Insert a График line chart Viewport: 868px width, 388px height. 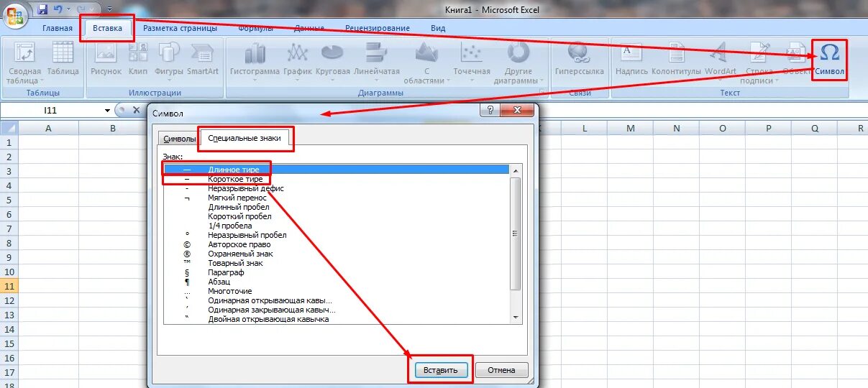tap(298, 63)
